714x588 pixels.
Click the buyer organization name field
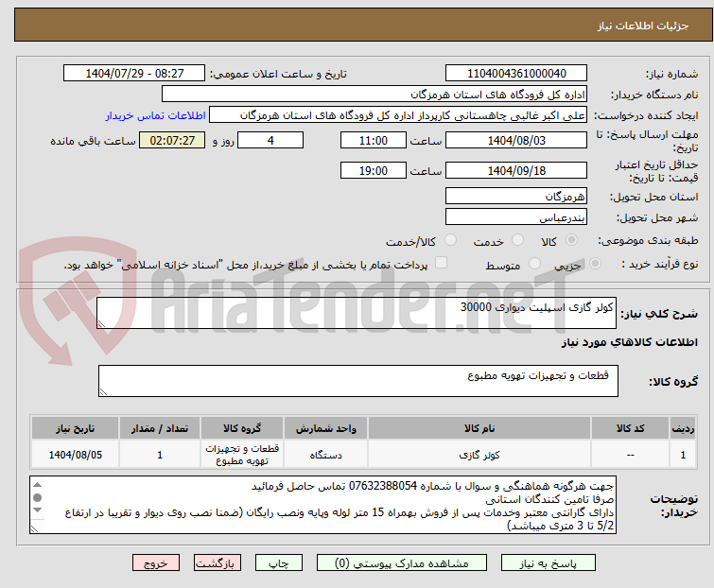[x=374, y=95]
